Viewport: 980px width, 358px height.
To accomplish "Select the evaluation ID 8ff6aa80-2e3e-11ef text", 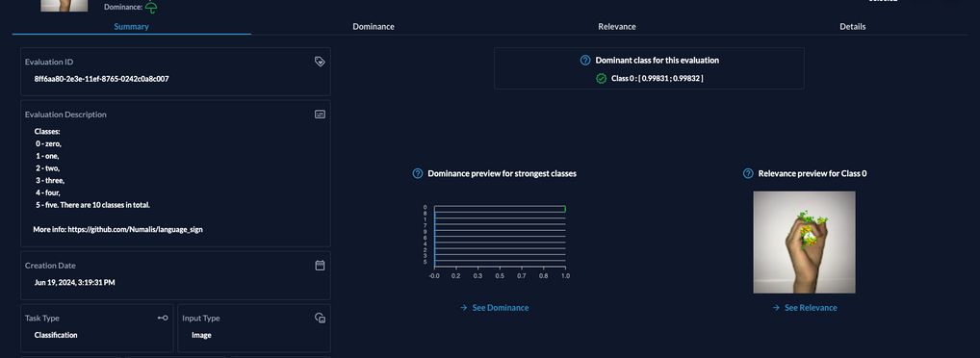I will click(101, 79).
